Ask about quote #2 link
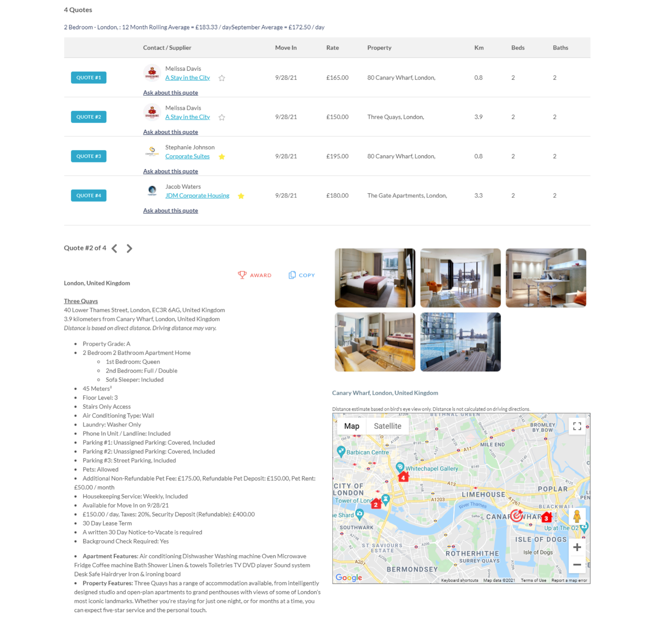This screenshot has height=617, width=672. 171,132
